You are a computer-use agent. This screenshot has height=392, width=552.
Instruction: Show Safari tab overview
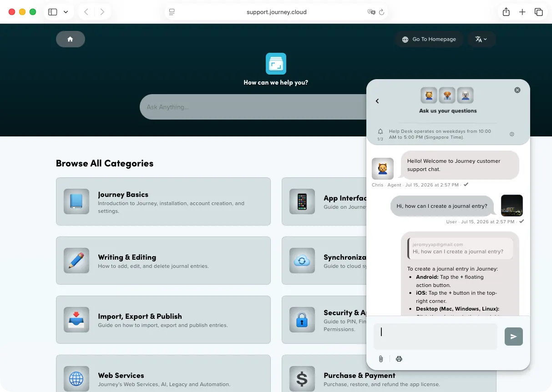pos(539,12)
